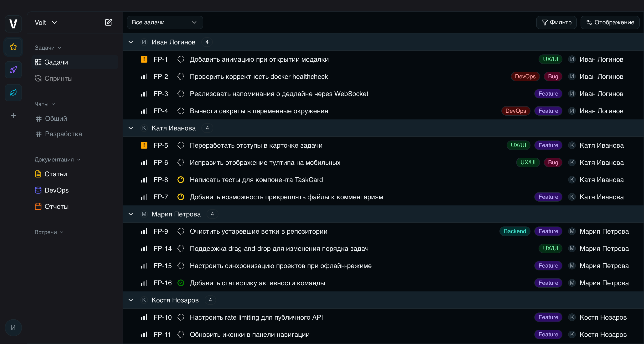Open the rocket workspace icon
This screenshot has width=644, height=344.
tap(13, 70)
